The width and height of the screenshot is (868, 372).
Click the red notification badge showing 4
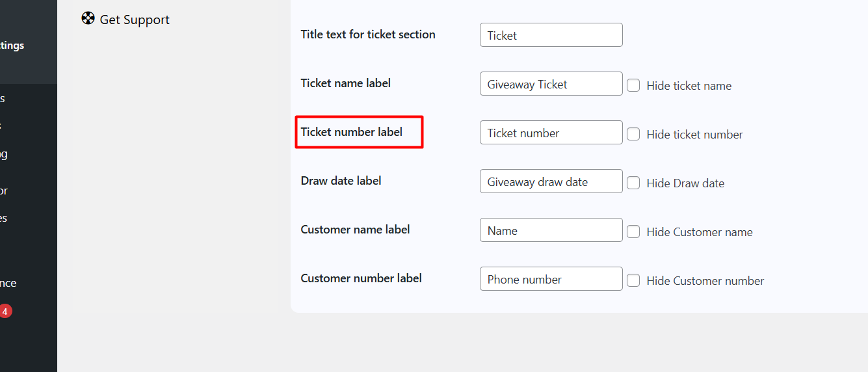(x=5, y=312)
